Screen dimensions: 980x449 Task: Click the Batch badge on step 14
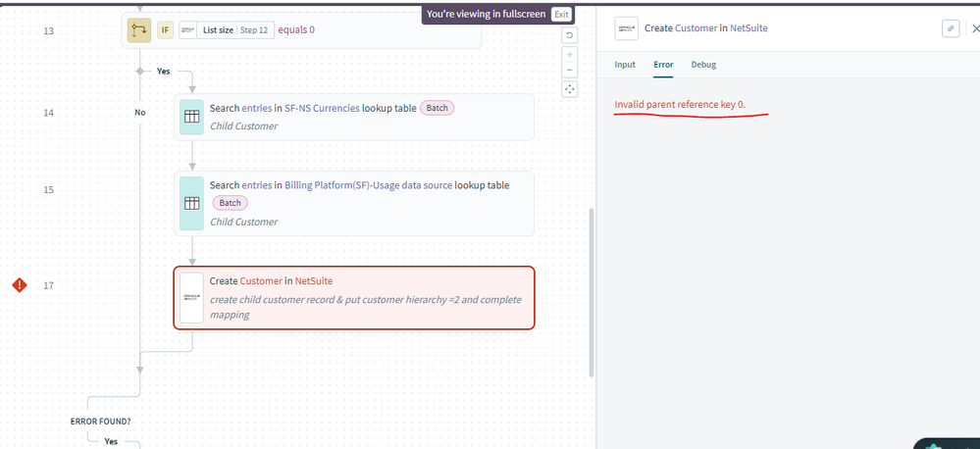[438, 108]
